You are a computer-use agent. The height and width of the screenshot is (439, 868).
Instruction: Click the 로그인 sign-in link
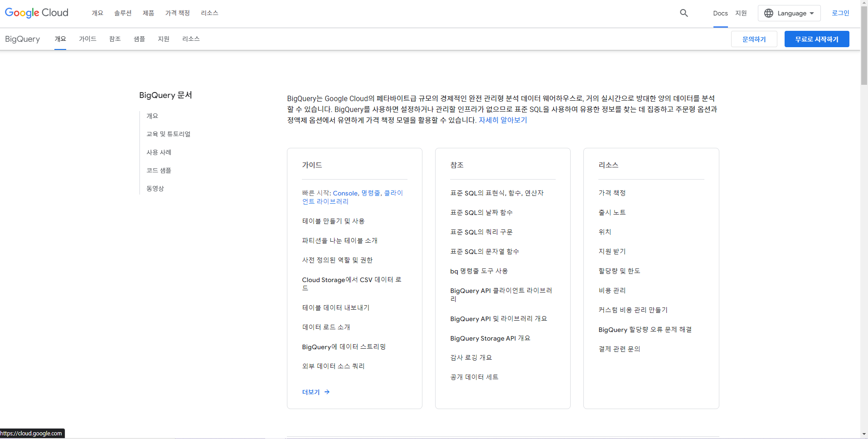point(840,13)
